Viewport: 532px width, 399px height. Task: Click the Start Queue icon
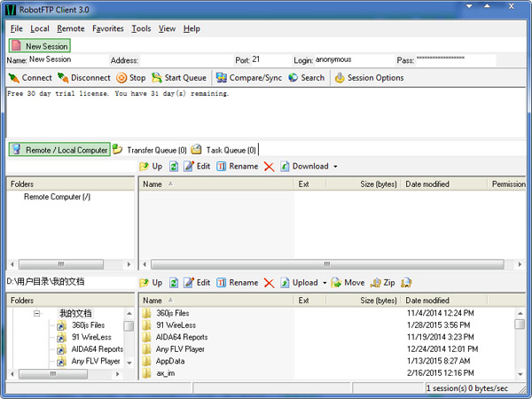[x=157, y=78]
